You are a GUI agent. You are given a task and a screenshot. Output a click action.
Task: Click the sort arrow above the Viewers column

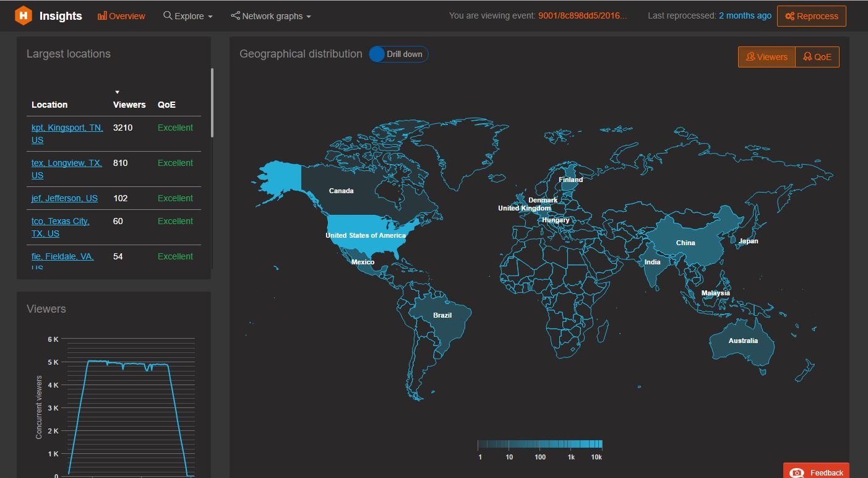tap(117, 92)
